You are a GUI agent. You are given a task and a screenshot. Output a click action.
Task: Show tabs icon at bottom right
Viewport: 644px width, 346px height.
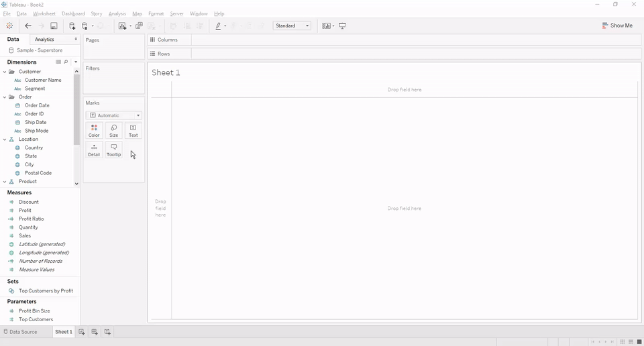639,341
